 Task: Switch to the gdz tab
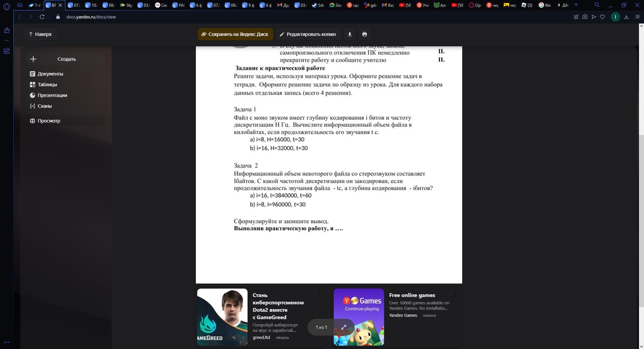click(x=370, y=5)
